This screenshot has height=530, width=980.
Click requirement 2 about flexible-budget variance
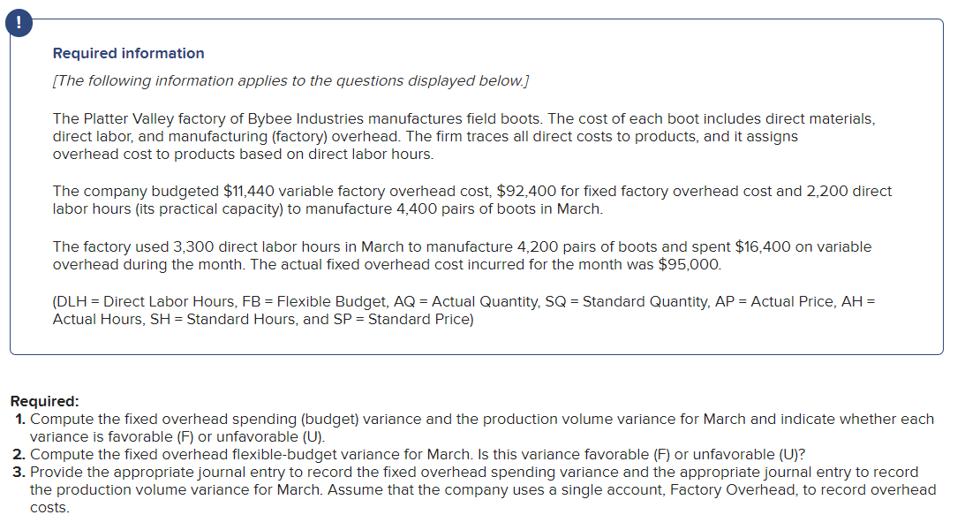click(x=417, y=455)
